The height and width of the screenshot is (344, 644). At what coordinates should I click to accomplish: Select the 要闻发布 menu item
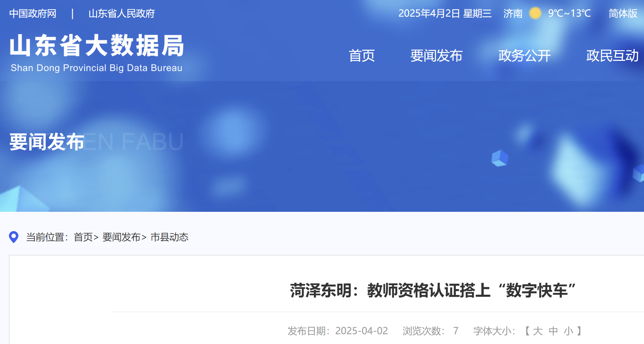click(x=121, y=238)
